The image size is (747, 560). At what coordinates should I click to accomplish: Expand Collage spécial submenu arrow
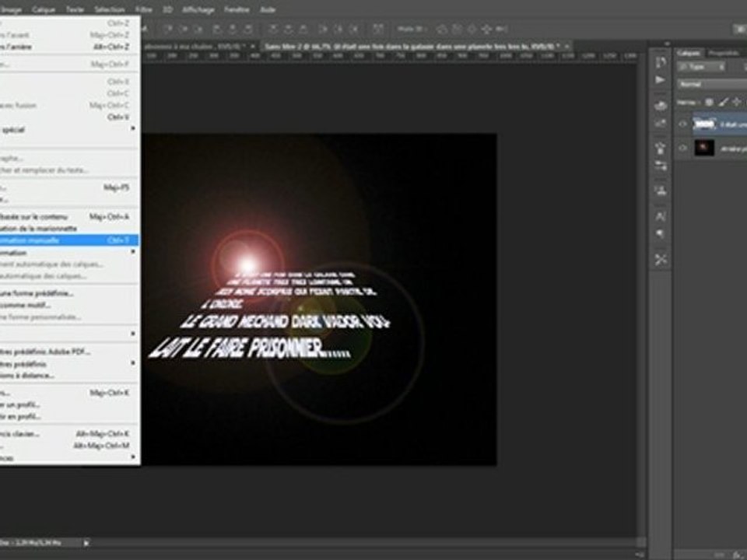[133, 128]
